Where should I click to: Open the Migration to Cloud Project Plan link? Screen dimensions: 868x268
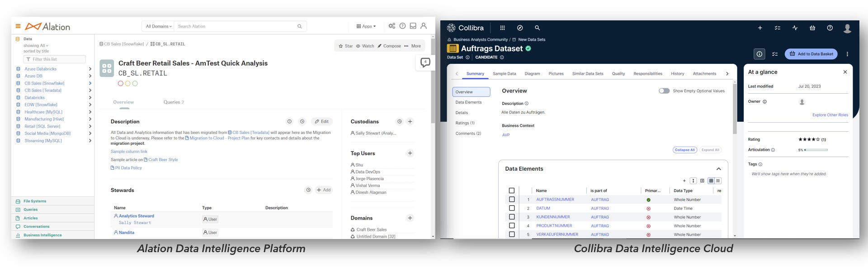tap(217, 138)
